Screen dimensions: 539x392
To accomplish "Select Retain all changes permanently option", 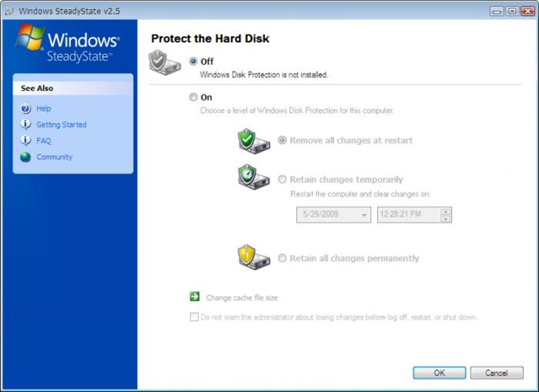I will (x=283, y=258).
